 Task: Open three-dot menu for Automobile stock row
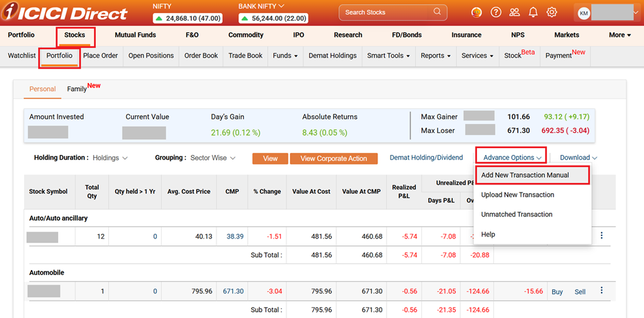point(602,291)
